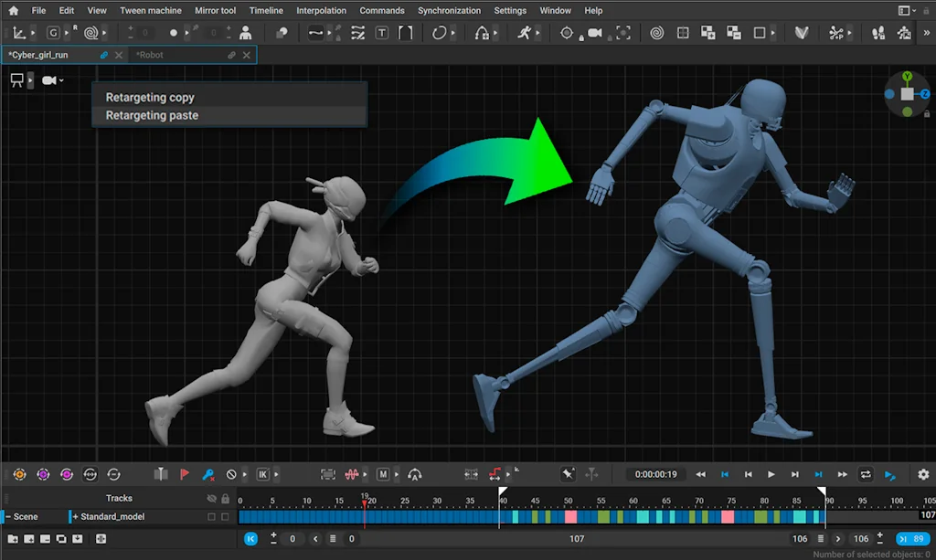Toggle visibility checkbox for Standard_model track
Image resolution: width=936 pixels, height=560 pixels.
(x=212, y=517)
